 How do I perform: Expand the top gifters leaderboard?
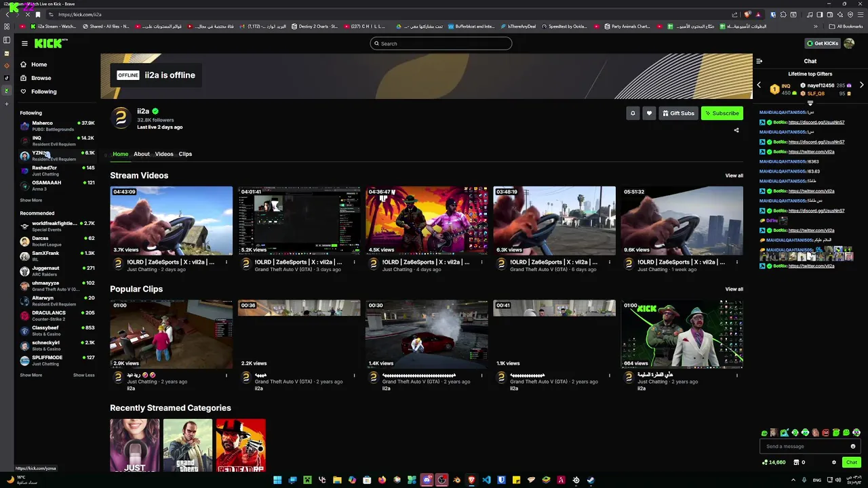[x=810, y=103]
